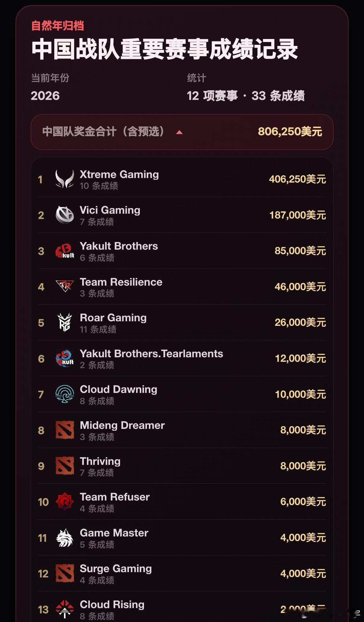Open the 自然年归档 archive label
This screenshot has width=364, height=622.
coord(58,26)
